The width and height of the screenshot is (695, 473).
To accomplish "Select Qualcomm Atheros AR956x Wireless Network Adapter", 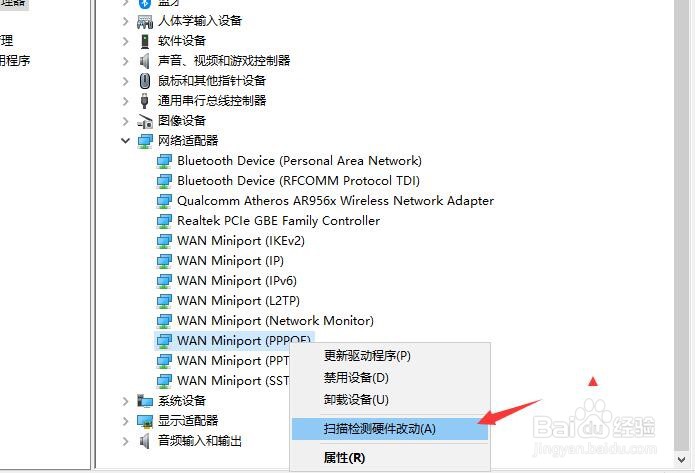I will [335, 201].
